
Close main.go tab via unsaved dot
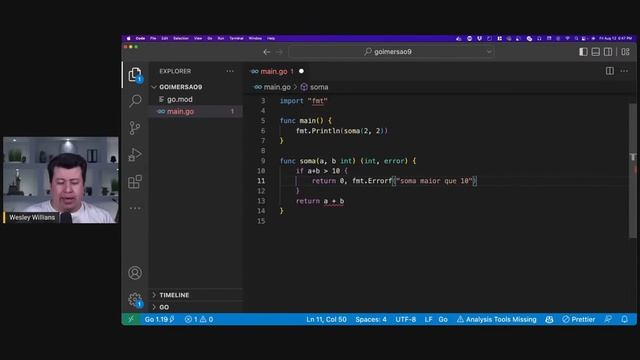tap(301, 71)
